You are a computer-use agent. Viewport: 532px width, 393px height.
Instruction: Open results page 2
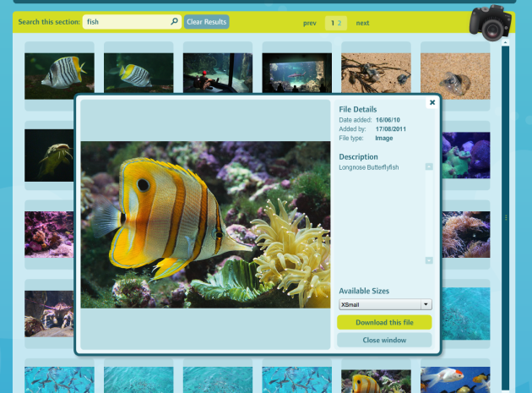339,23
